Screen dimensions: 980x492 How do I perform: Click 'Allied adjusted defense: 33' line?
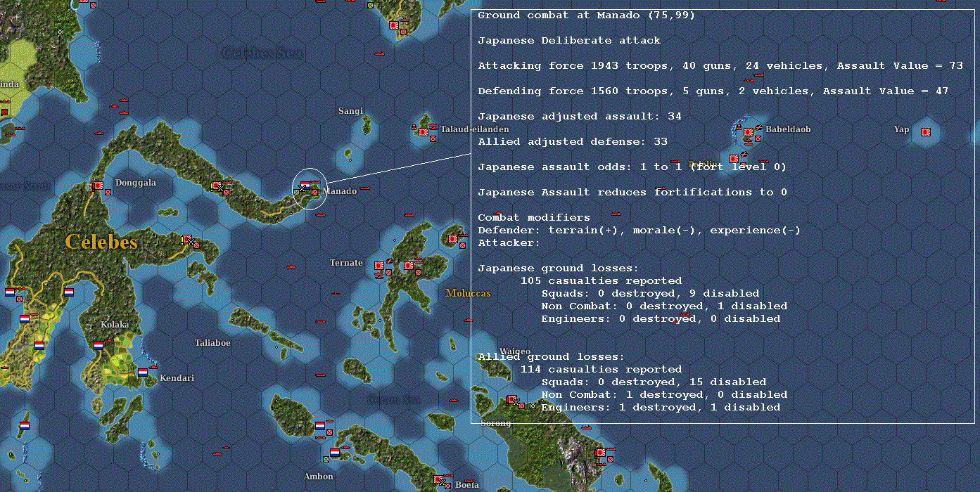click(x=573, y=142)
